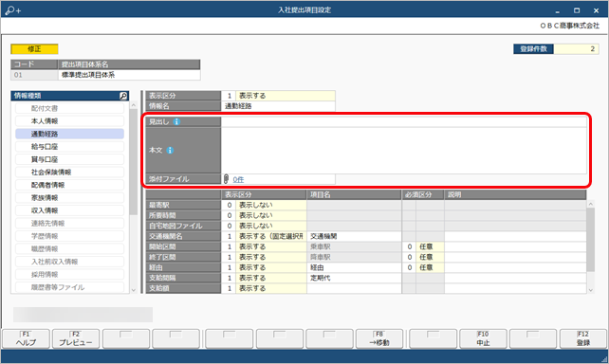Click 降車駅 item name cell
This screenshot has height=364, width=609.
point(354,257)
